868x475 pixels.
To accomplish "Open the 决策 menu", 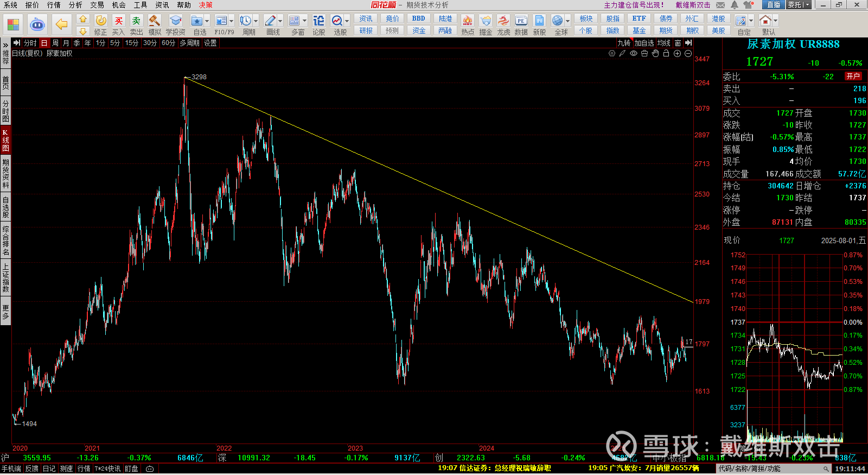I will point(206,5).
